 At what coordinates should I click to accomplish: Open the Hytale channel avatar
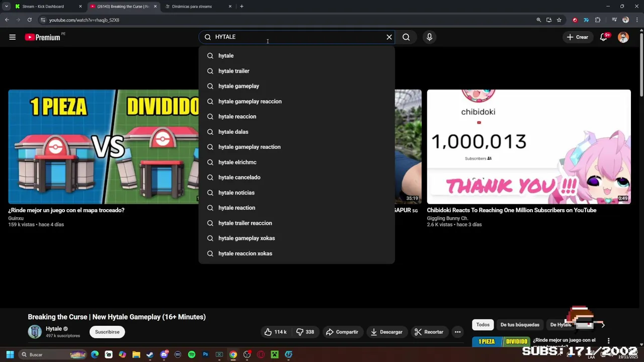pyautogui.click(x=35, y=332)
